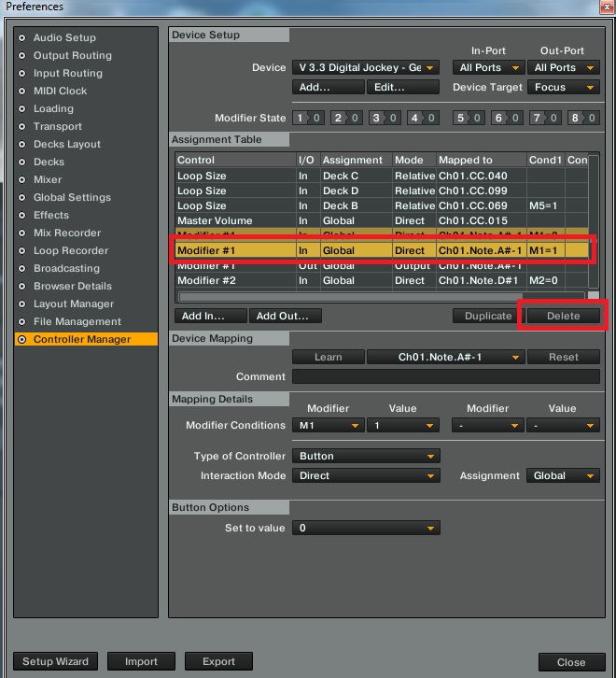Click the Add... device button

[x=329, y=88]
